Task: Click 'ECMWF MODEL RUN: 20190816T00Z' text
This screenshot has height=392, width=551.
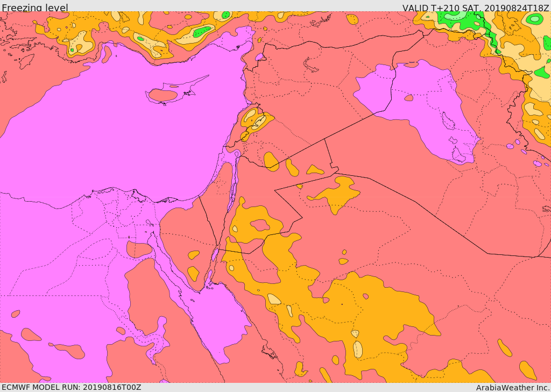Action: click(72, 388)
